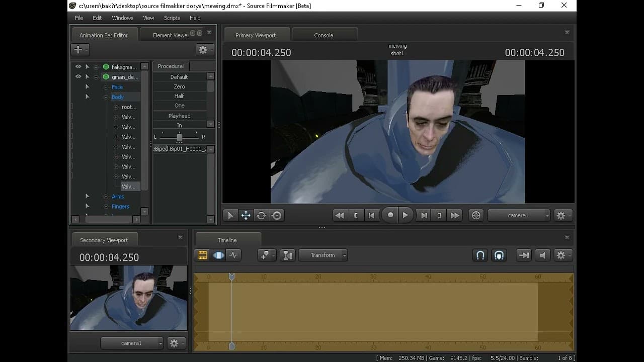Toggle the selection arrow for Arms group

coord(88,196)
